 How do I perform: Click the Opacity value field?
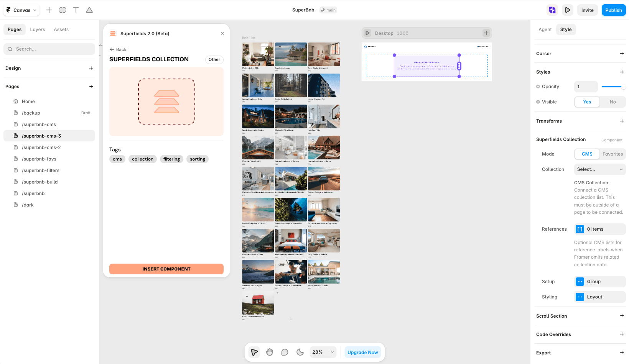tap(586, 87)
